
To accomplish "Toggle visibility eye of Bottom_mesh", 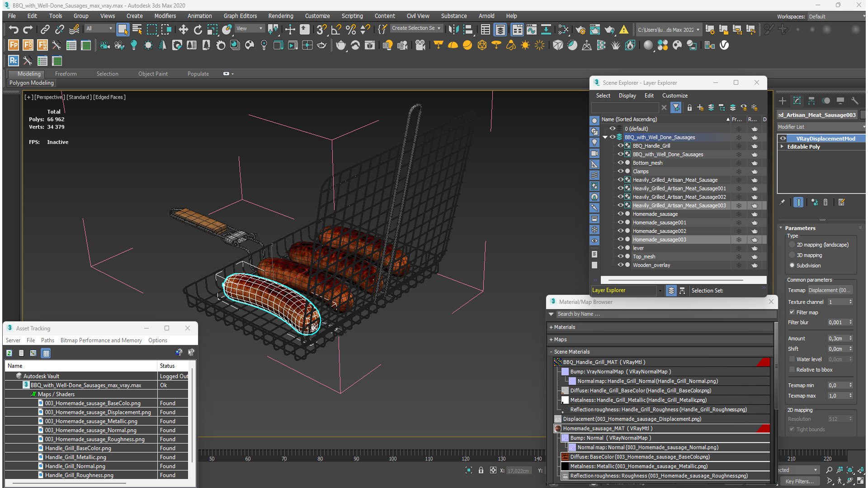I will point(620,163).
